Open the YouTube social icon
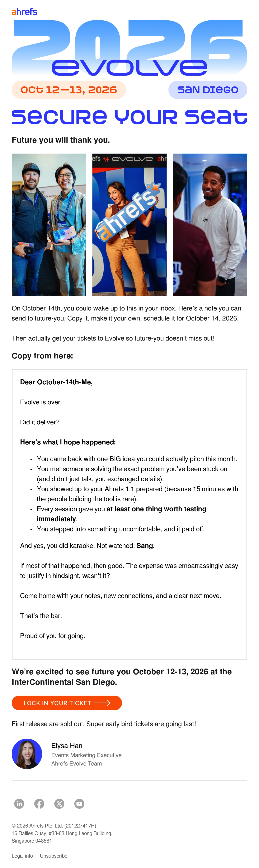Screen dimensions: 259x868 pyautogui.click(x=79, y=804)
